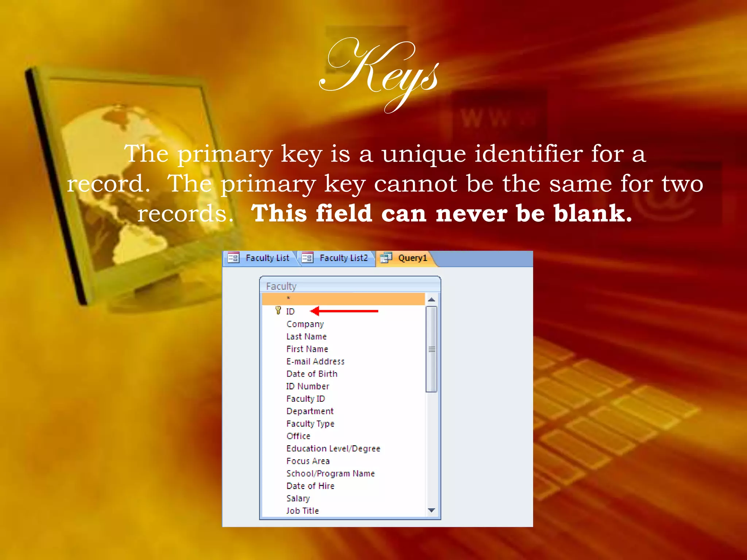This screenshot has height=560, width=747.
Task: Click the Faculty table title bar
Action: click(x=349, y=286)
